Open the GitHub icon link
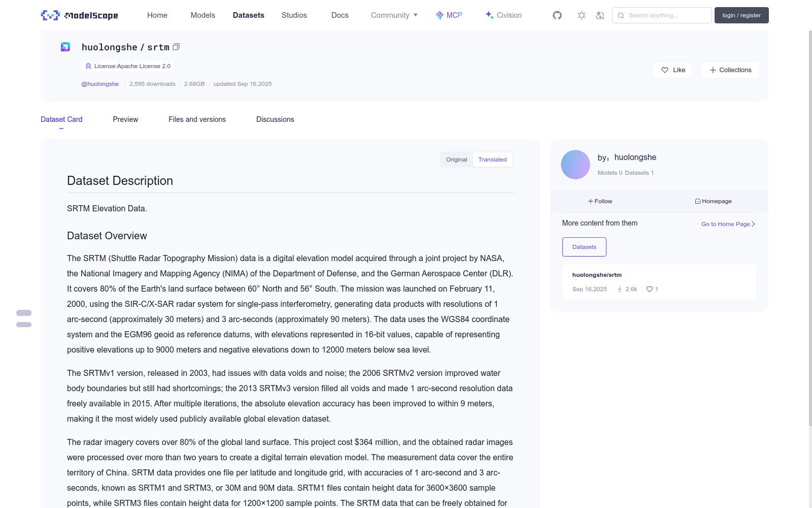812x508 pixels. click(x=557, y=15)
